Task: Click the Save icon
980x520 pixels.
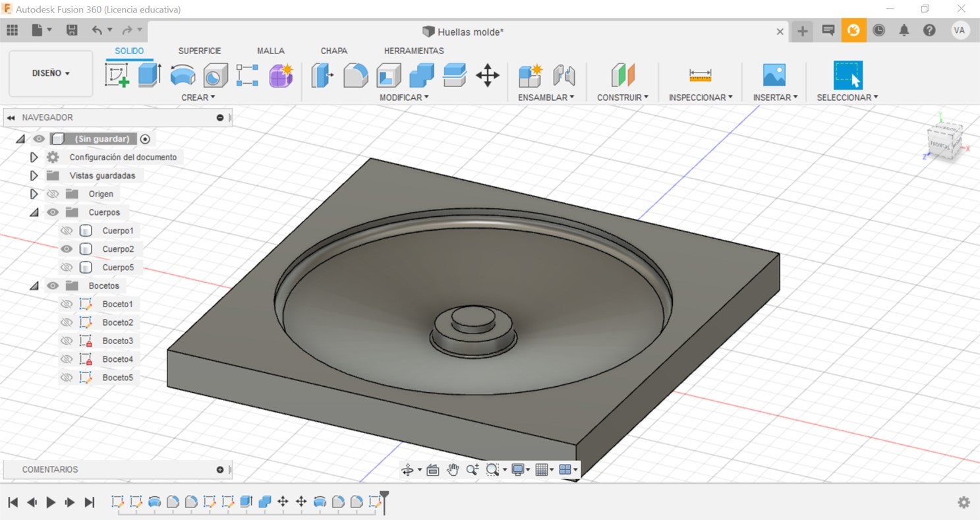Action: coord(72,30)
